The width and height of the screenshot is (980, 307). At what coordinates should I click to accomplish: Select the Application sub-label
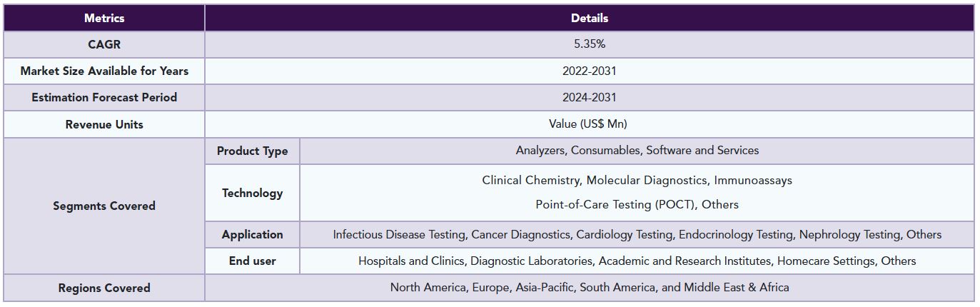(253, 234)
